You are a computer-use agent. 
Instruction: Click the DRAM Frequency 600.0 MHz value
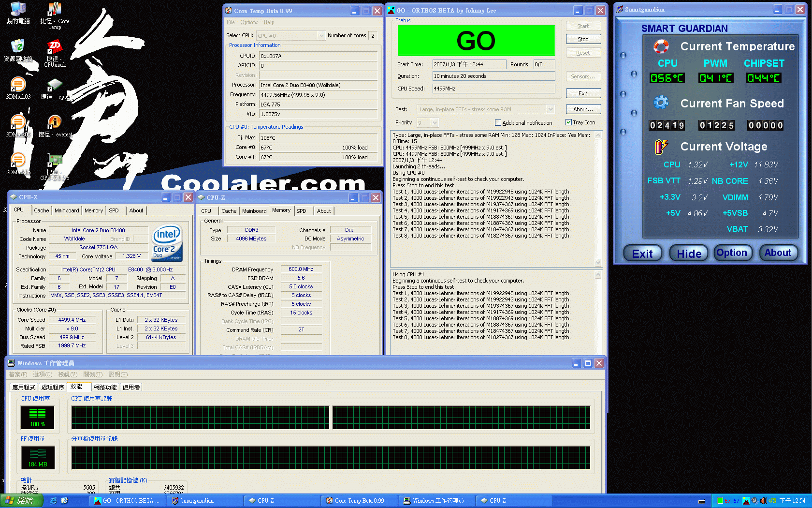pos(301,269)
